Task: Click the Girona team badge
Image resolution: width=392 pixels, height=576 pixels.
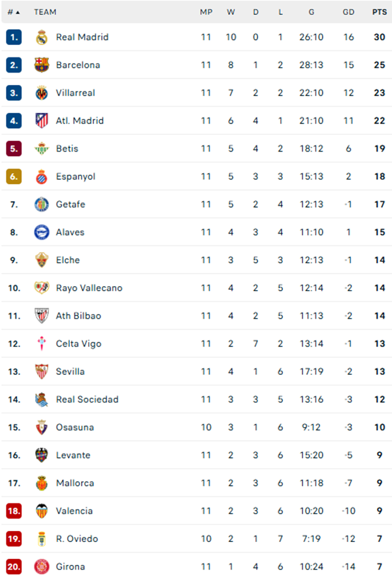Action: tap(39, 567)
